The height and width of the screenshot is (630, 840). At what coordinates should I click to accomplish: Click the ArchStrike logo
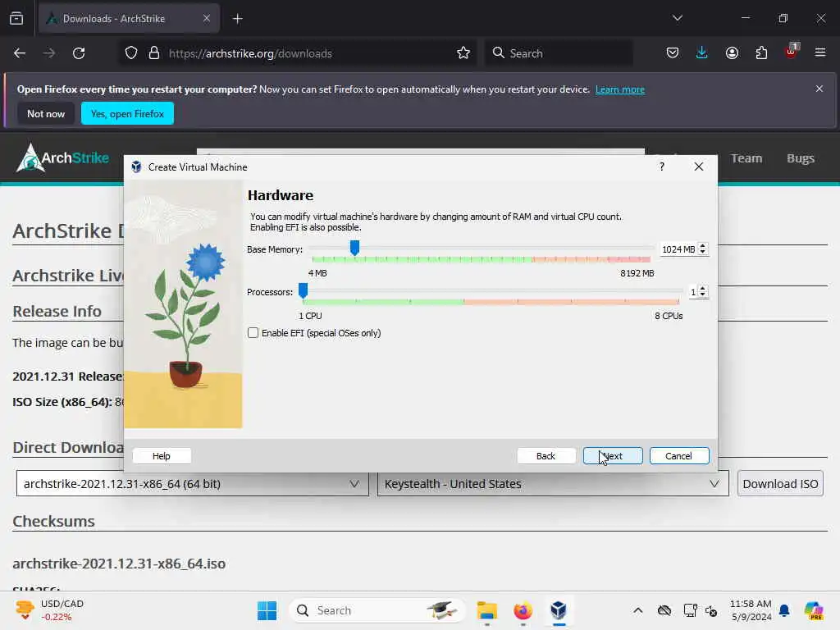point(62,158)
